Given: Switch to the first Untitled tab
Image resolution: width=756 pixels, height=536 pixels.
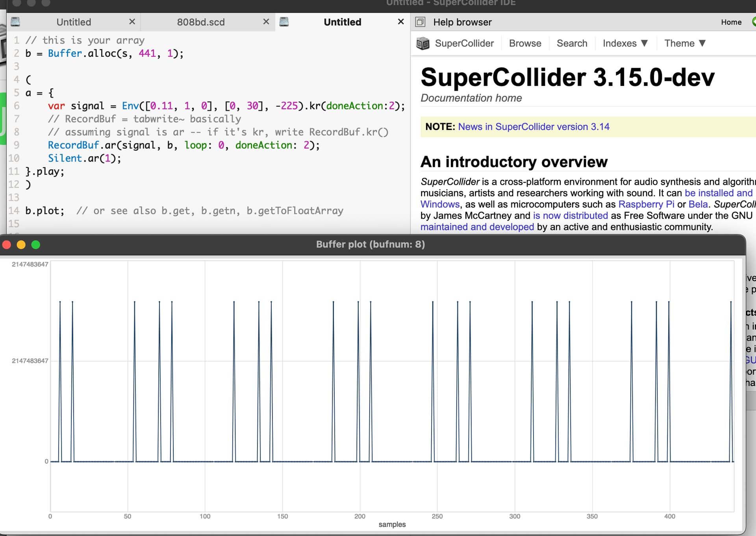Looking at the screenshot, I should click(74, 22).
